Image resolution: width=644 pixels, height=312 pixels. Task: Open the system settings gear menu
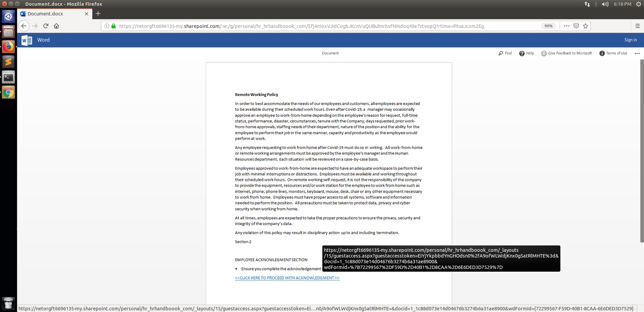638,4
